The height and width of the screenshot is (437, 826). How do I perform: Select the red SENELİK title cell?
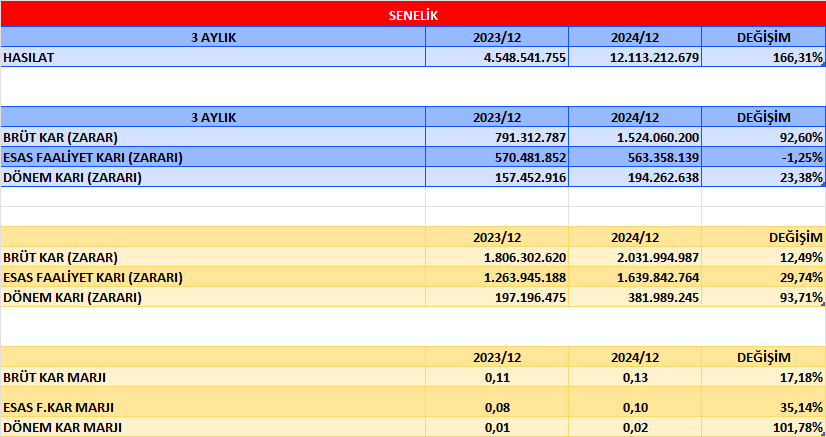413,15
